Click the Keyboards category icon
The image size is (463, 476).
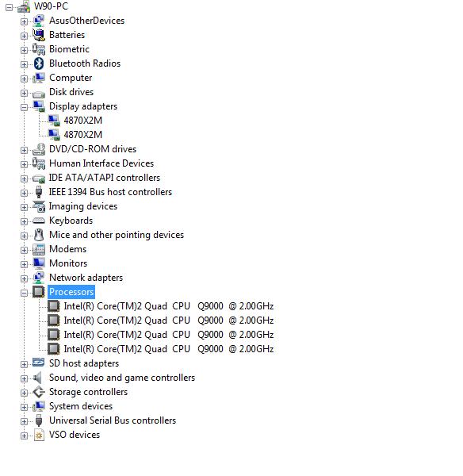pyautogui.click(x=39, y=221)
